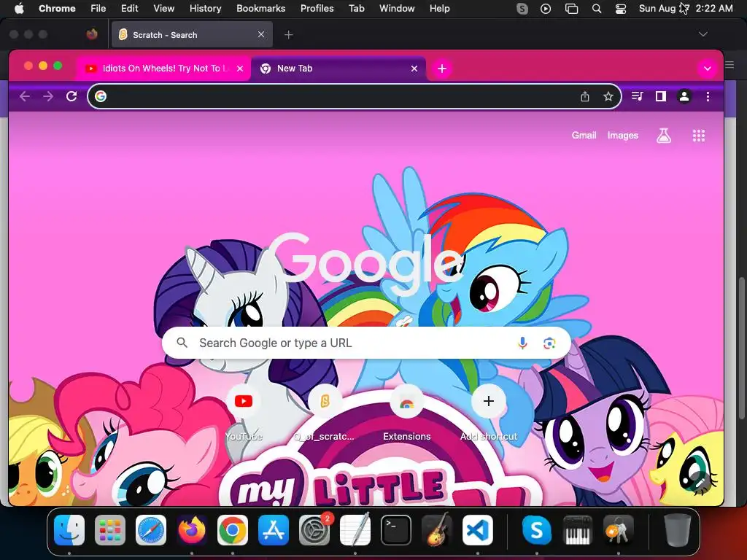Open Finder from the Dock
This screenshot has height=560, width=747.
pos(69,530)
